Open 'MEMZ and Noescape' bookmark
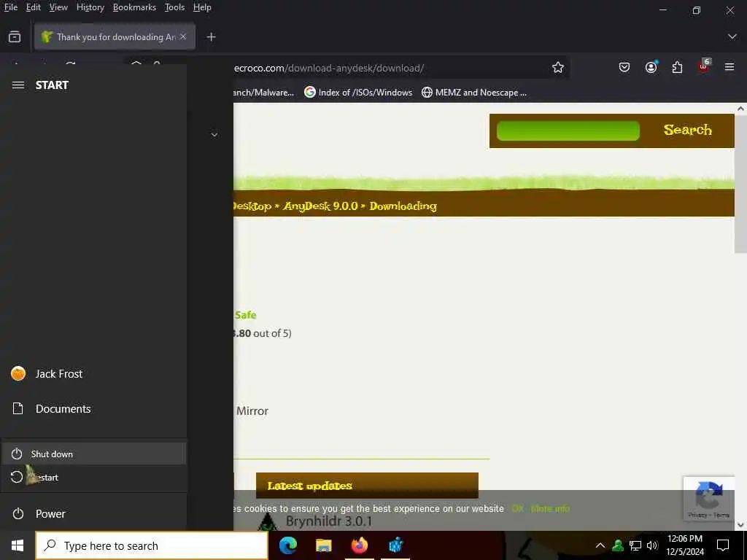Screen dimensions: 747x560 pyautogui.click(x=474, y=93)
